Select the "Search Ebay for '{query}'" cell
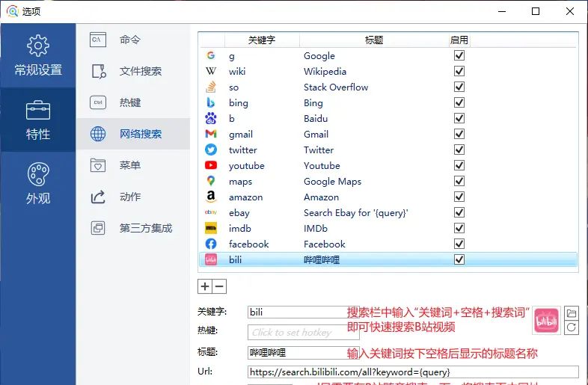Viewport: 588px width, 385px height. 355,213
